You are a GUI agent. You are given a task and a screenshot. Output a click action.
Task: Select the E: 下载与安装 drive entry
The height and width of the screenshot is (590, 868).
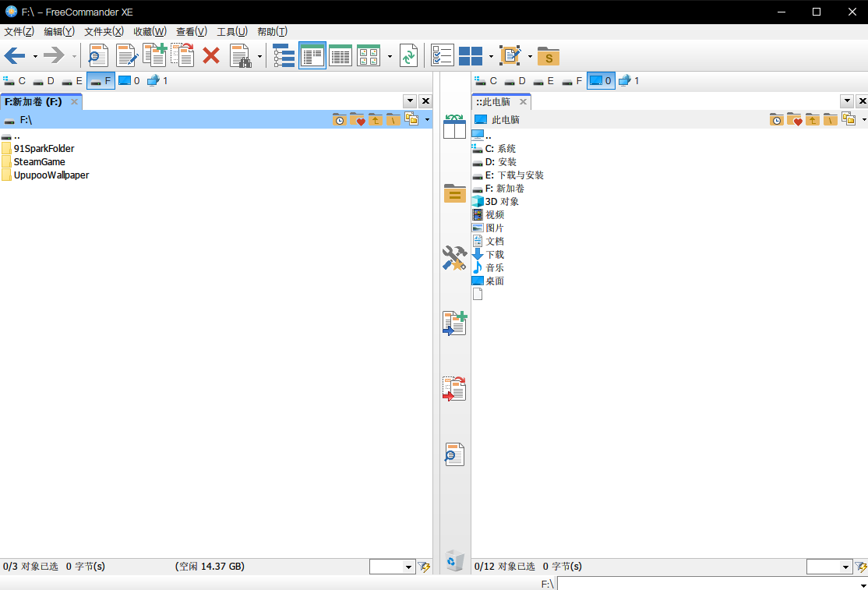coord(514,175)
